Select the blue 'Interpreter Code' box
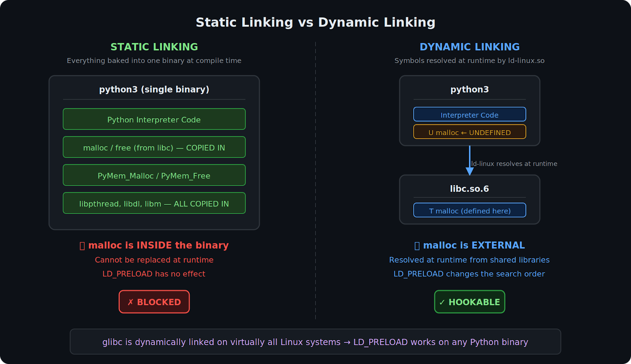The height and width of the screenshot is (364, 631). coord(469,115)
